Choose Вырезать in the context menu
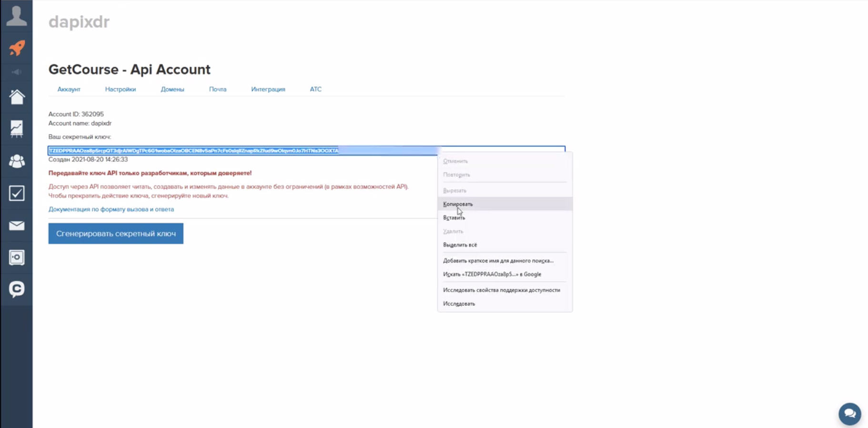868x428 pixels. pos(505,191)
